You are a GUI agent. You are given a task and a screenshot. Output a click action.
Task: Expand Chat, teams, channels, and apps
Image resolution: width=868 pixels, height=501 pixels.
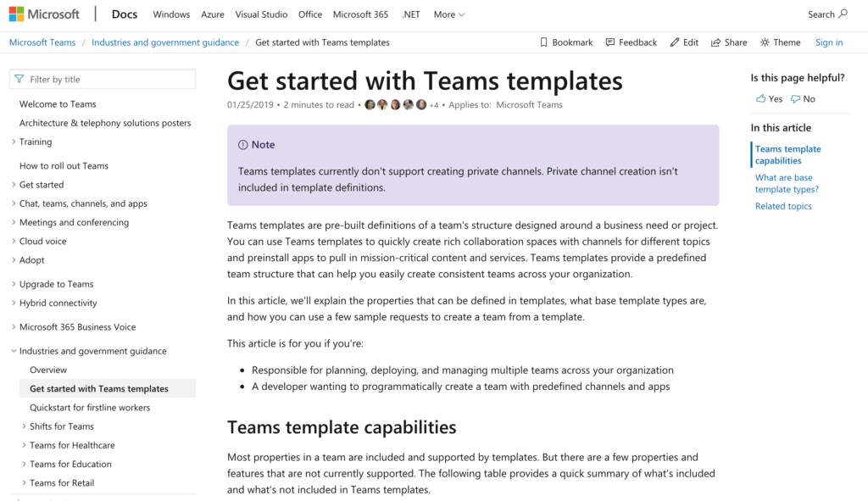pyautogui.click(x=14, y=203)
